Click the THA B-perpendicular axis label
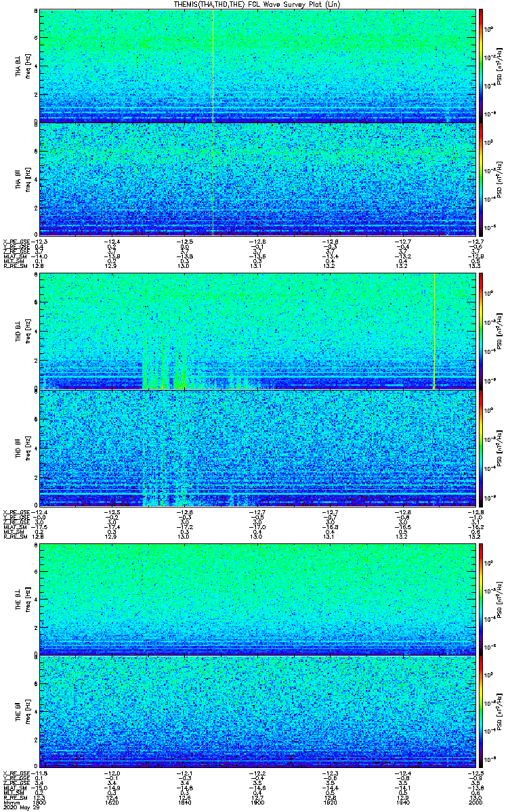Image resolution: width=508 pixels, height=812 pixels. click(19, 66)
